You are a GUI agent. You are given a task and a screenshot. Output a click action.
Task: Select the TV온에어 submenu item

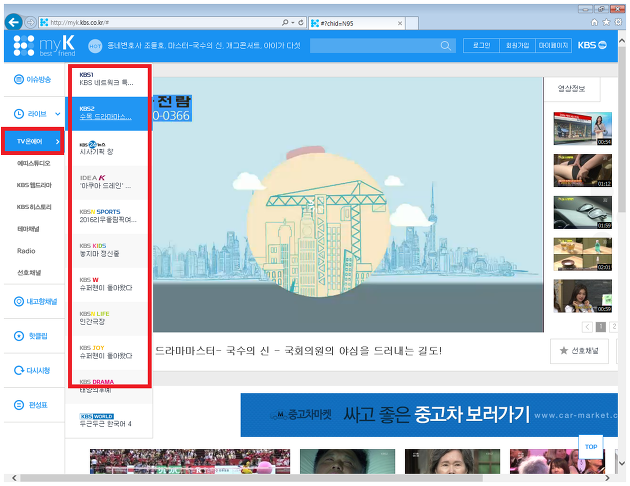tap(33, 141)
